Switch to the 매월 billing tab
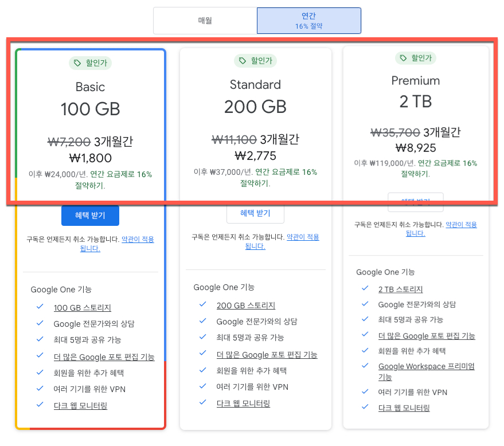The image size is (504, 446). click(205, 21)
